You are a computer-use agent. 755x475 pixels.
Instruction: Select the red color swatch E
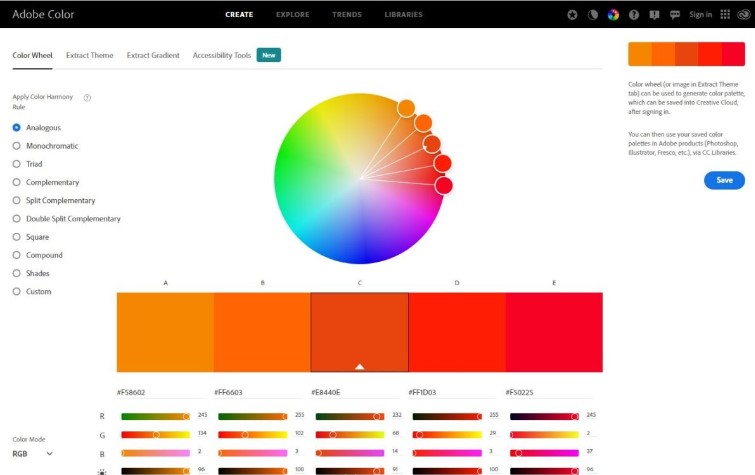coord(553,332)
